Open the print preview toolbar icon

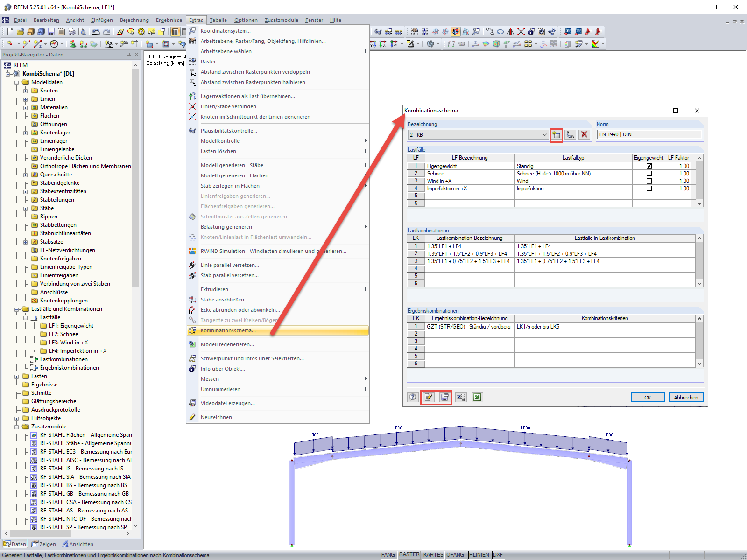82,32
